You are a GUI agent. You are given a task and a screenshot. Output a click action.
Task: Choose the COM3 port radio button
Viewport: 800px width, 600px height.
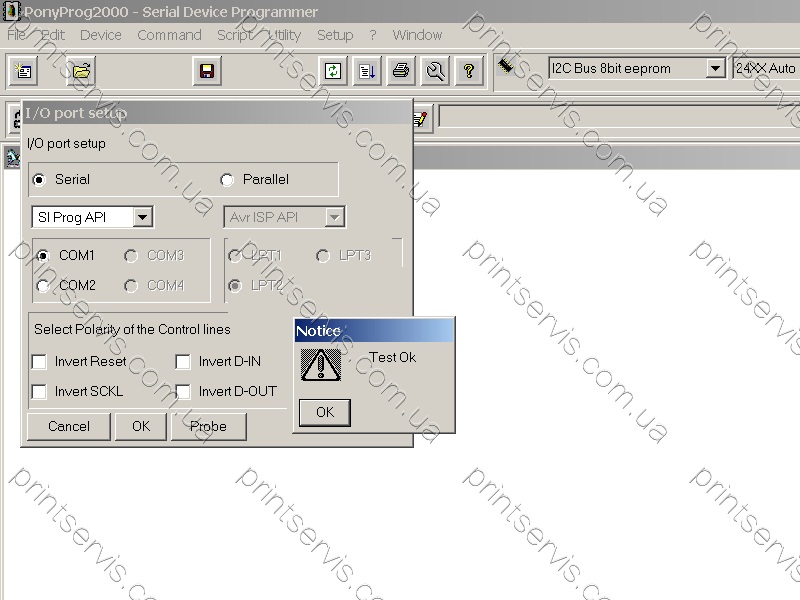(x=131, y=256)
